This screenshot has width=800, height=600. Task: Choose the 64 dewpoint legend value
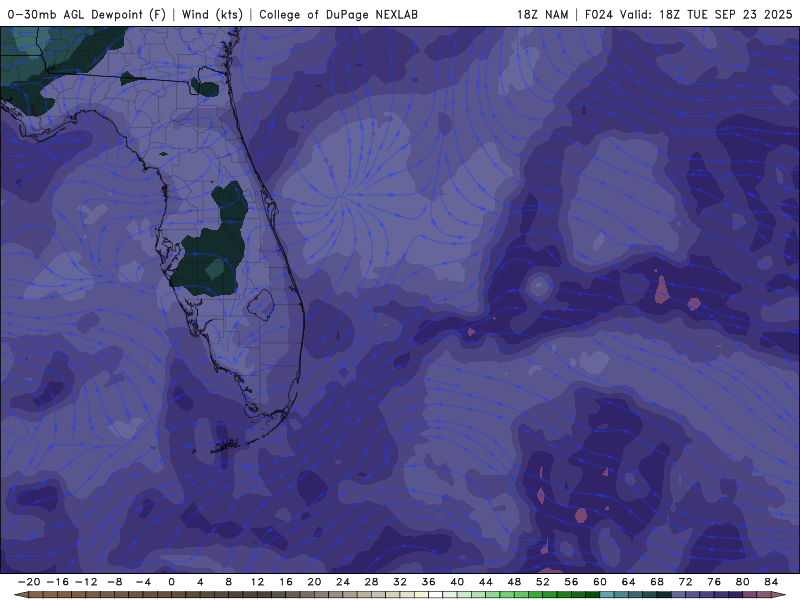pos(629,582)
